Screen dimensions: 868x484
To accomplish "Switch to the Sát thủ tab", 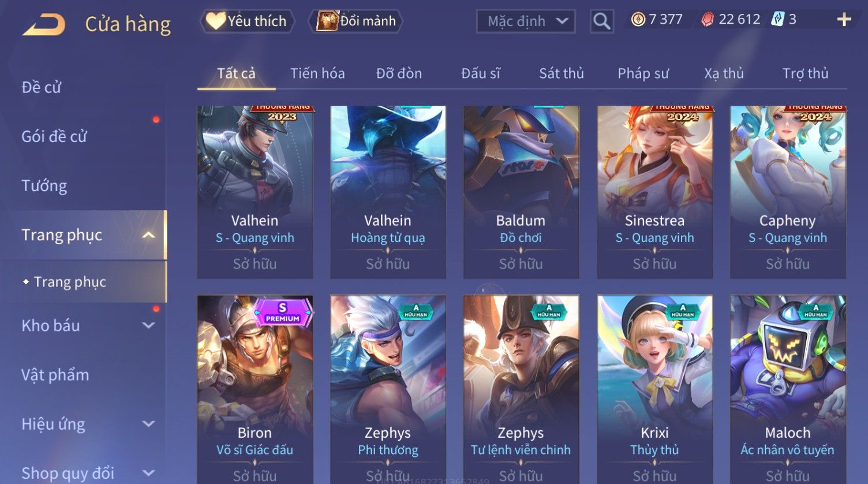I will coord(562,73).
